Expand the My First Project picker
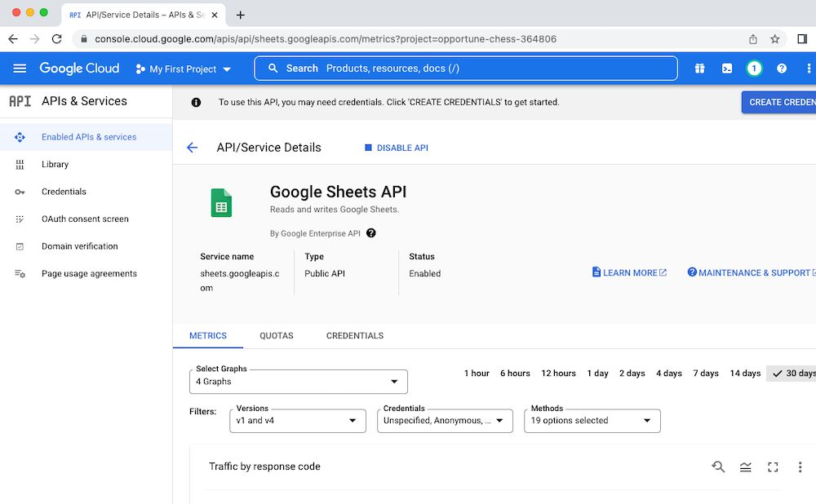The height and width of the screenshot is (504, 816). pos(184,69)
